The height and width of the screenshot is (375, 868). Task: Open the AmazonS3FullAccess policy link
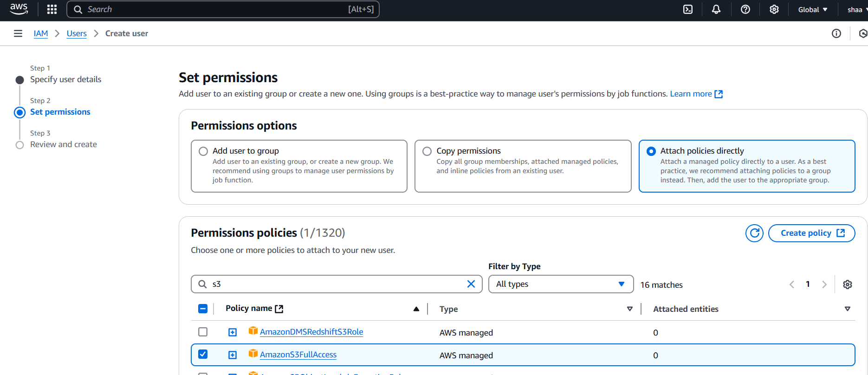(x=298, y=355)
